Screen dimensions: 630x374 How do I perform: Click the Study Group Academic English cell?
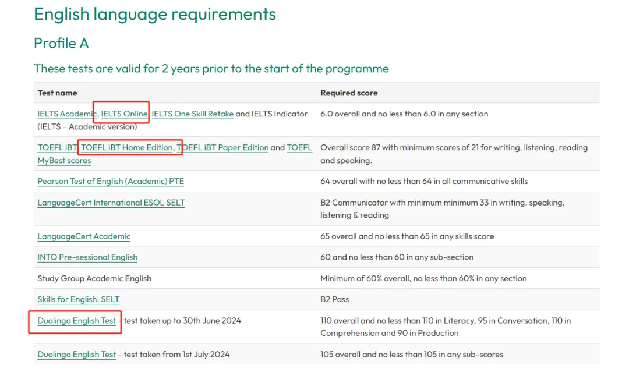click(x=94, y=278)
